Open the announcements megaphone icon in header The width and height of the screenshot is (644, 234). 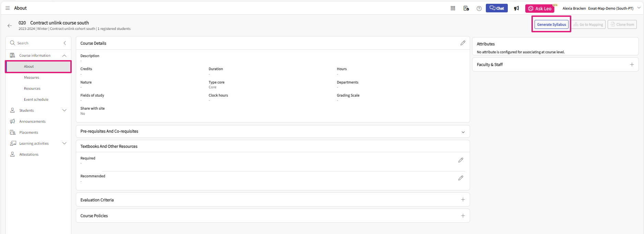pos(516,8)
